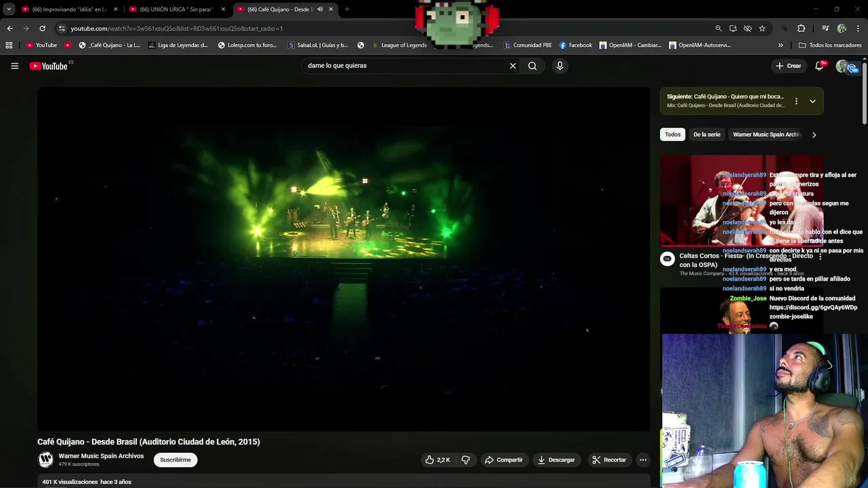868x488 pixels.
Task: Reload the current page
Action: click(42, 28)
